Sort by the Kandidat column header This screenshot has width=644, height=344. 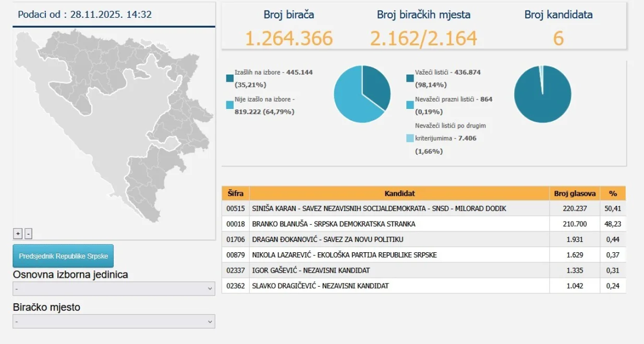tap(399, 193)
